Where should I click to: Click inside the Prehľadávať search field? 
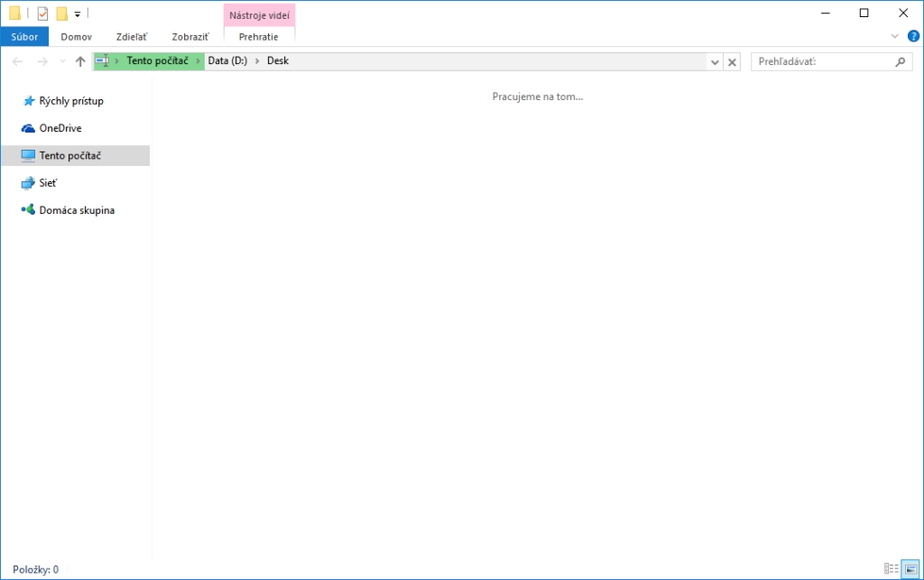coord(819,62)
